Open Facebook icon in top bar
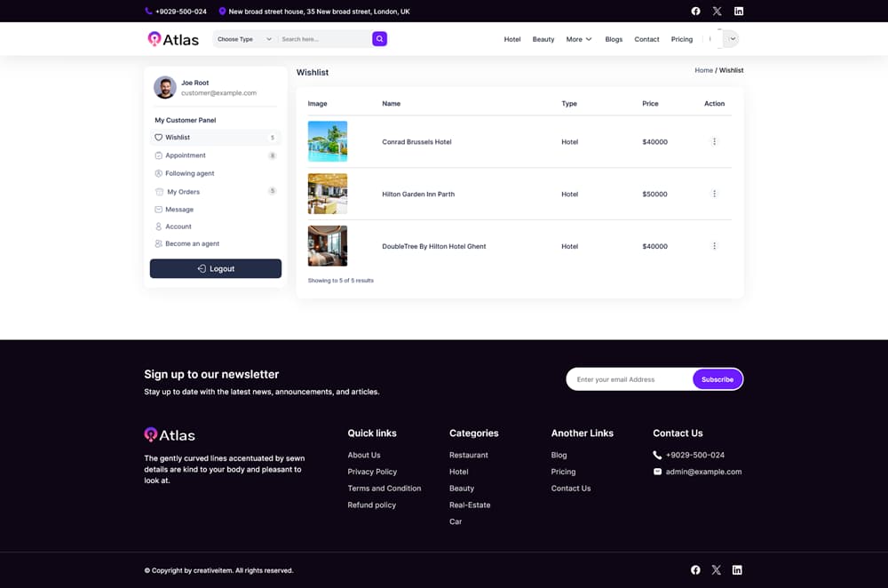 (695, 11)
